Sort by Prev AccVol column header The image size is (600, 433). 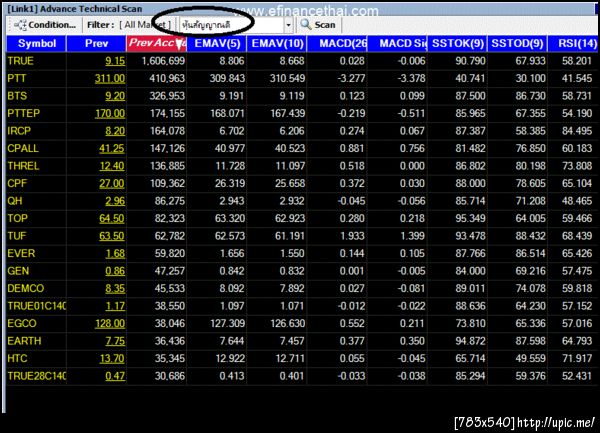157,43
